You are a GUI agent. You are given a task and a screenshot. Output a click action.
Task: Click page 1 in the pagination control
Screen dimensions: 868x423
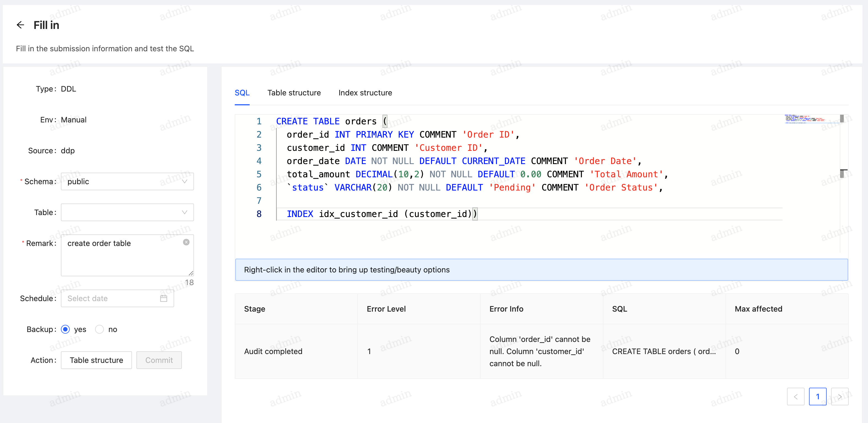point(818,397)
